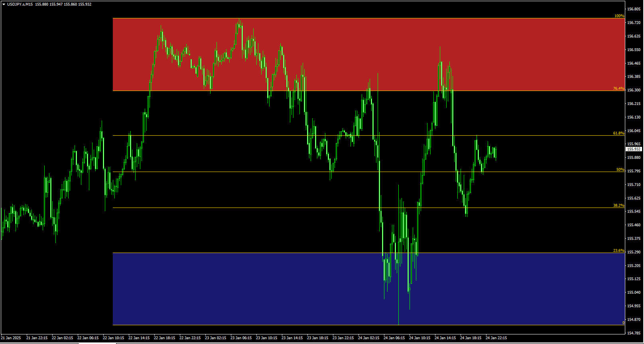Click the current price tag 155.932
Viewport: 644px width, 344px height.
click(x=634, y=149)
